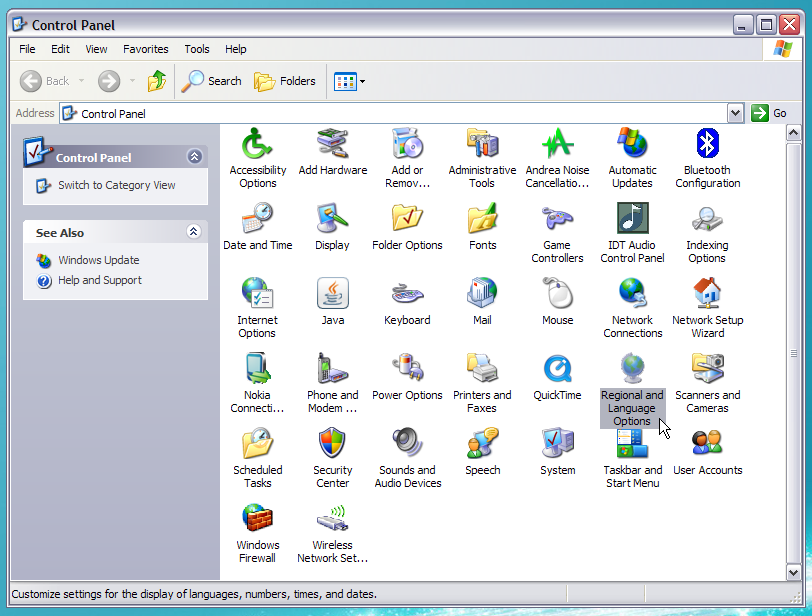The width and height of the screenshot is (812, 616).
Task: Open Regional and Language Options
Action: tap(632, 369)
